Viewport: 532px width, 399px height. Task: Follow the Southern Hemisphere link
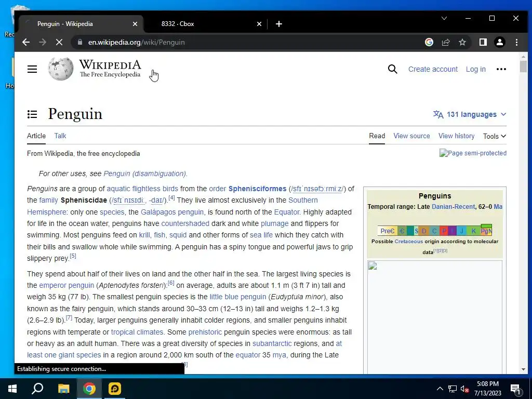click(303, 200)
